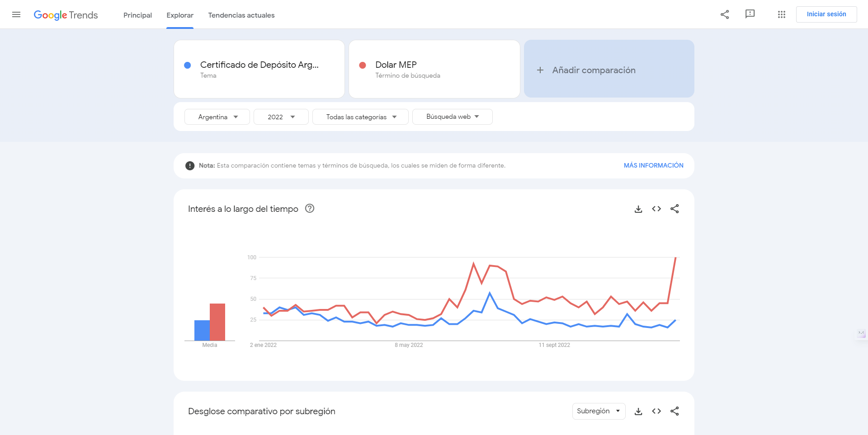The image size is (868, 435).
Task: Switch to the Tendencias actuales tab
Action: coord(241,15)
